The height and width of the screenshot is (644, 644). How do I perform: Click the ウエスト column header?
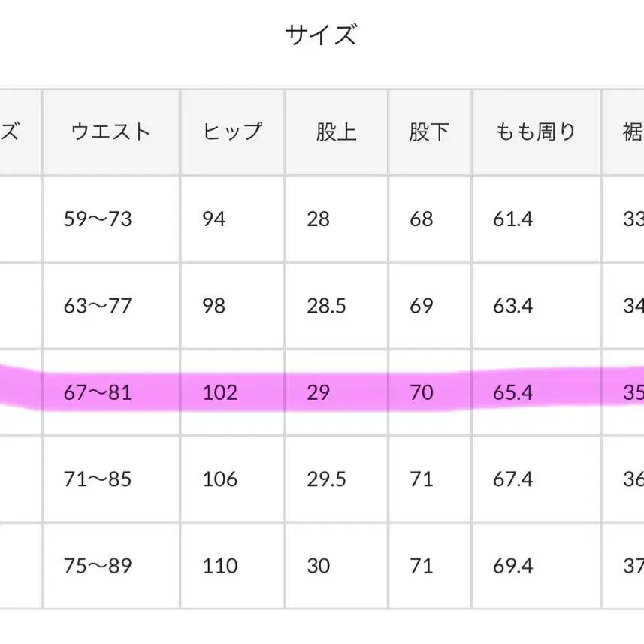110,132
